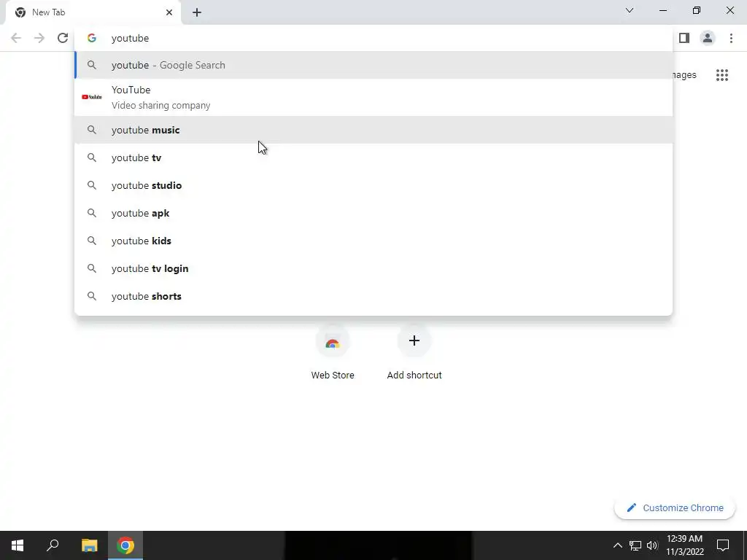Click the Chrome taskbar icon
This screenshot has width=747, height=560.
pyautogui.click(x=125, y=545)
